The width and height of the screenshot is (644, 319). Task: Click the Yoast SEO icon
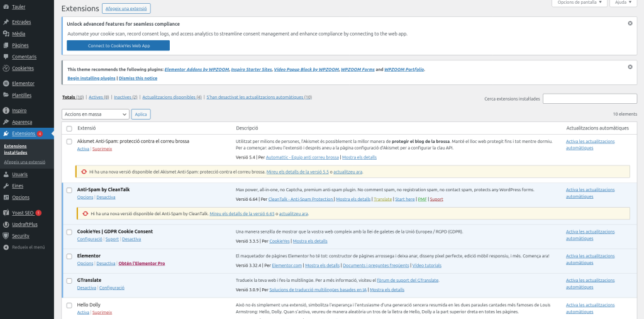click(6, 213)
